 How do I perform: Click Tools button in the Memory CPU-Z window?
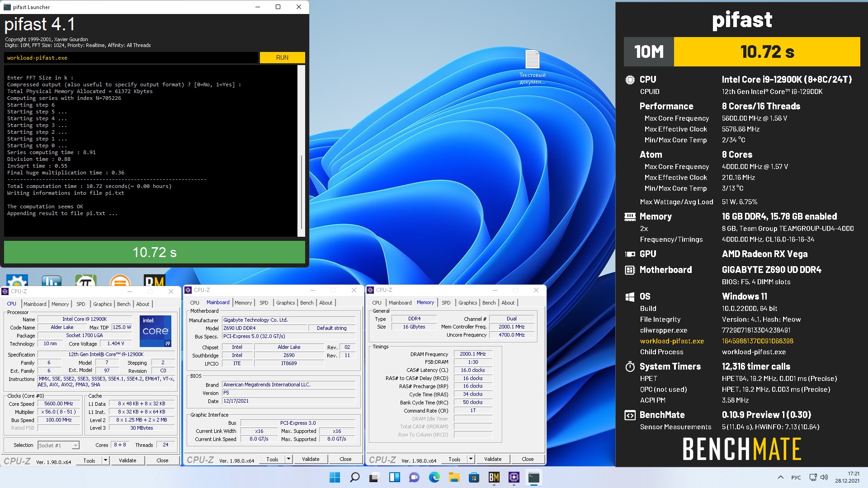(454, 459)
